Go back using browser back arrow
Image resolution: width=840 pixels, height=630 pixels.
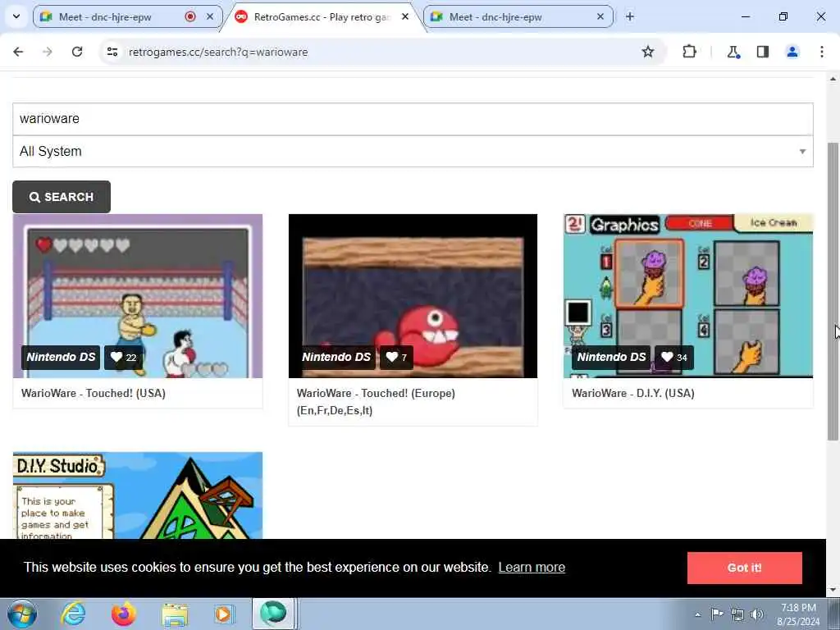click(x=18, y=52)
